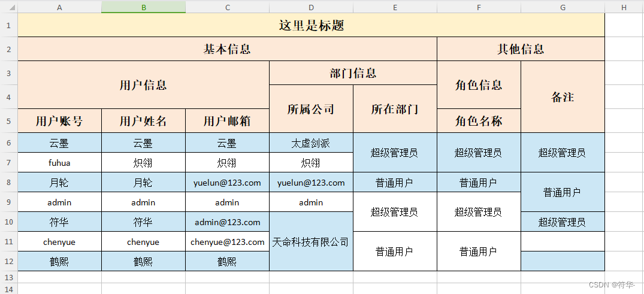The width and height of the screenshot is (644, 294).
Task: Select row 2 header
Action: click(x=8, y=49)
